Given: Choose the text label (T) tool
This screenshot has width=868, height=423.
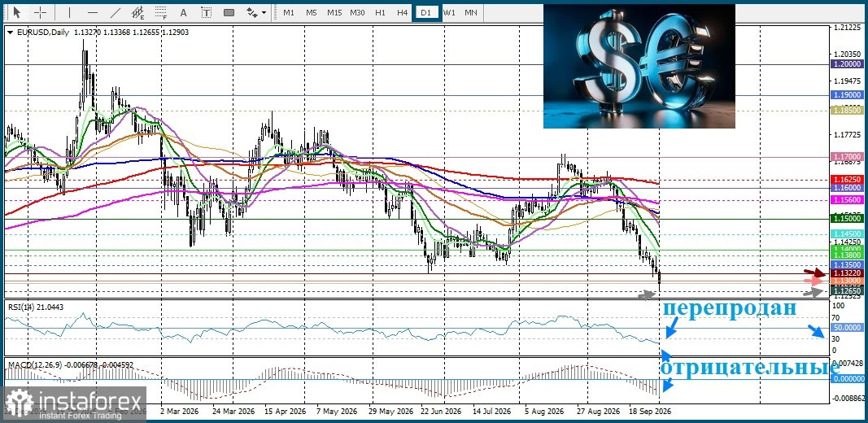Looking at the screenshot, I should click(x=207, y=12).
